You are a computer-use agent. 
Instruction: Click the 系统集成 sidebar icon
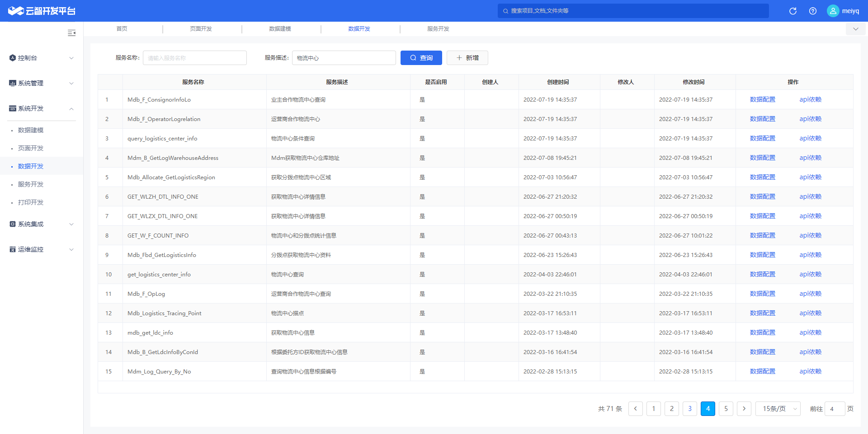click(13, 224)
